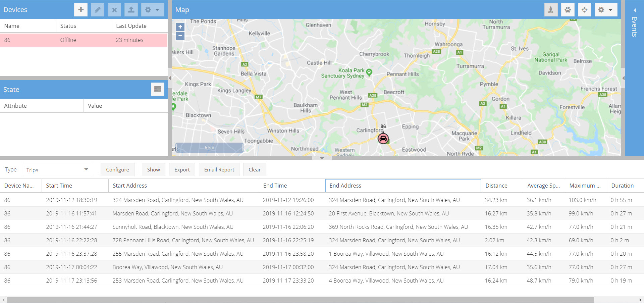Sort report by Duration column
644x303 pixels.
pos(626,186)
